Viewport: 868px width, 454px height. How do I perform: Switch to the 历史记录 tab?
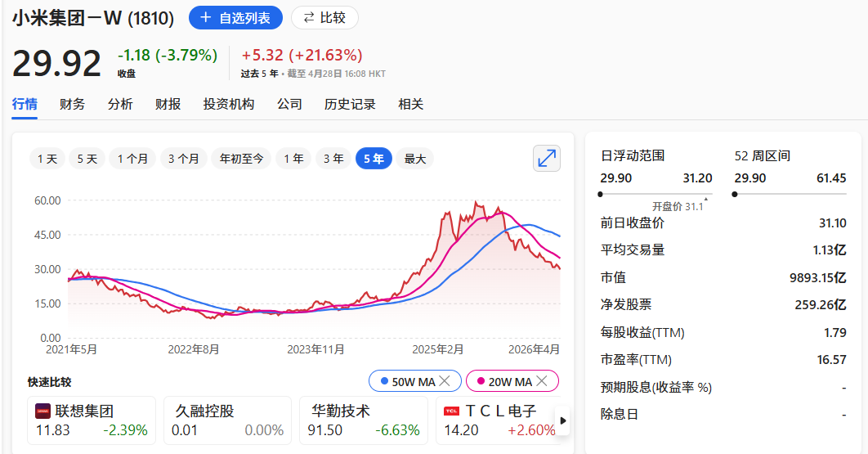(350, 104)
